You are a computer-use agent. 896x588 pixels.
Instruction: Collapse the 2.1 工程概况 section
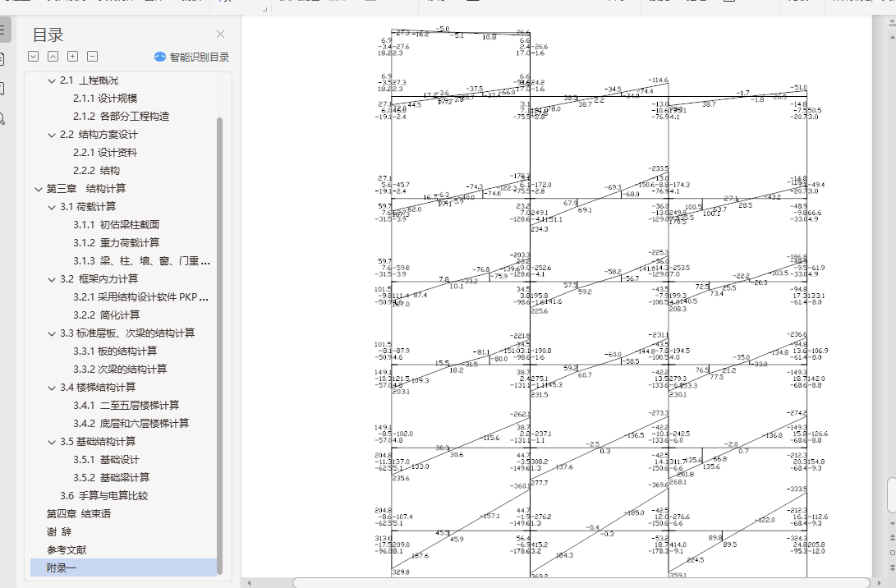tap(52, 81)
